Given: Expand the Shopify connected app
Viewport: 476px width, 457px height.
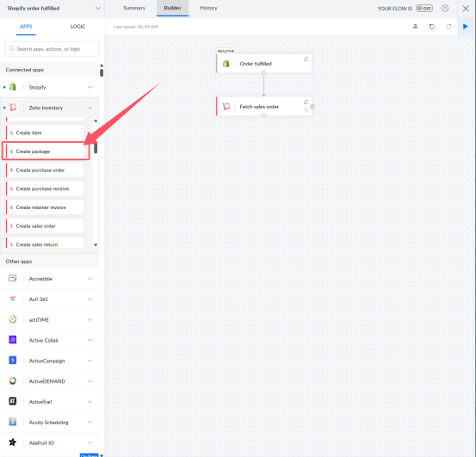Looking at the screenshot, I should tap(90, 87).
